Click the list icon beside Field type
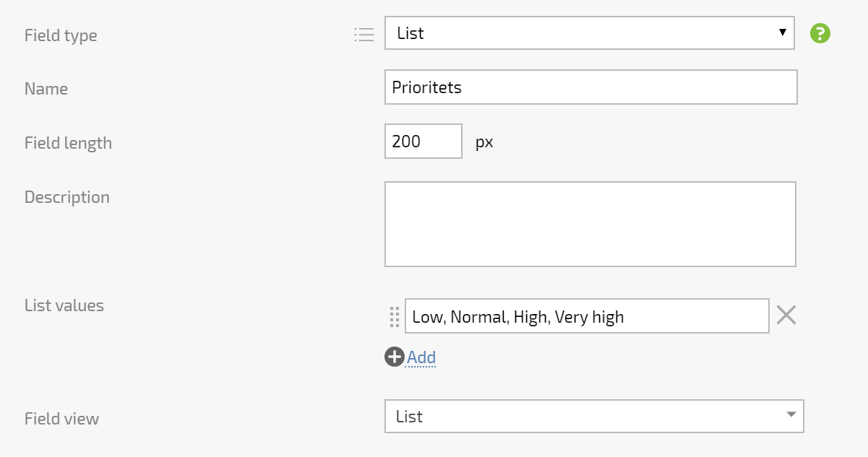Image resolution: width=868 pixels, height=457 pixels. [364, 34]
